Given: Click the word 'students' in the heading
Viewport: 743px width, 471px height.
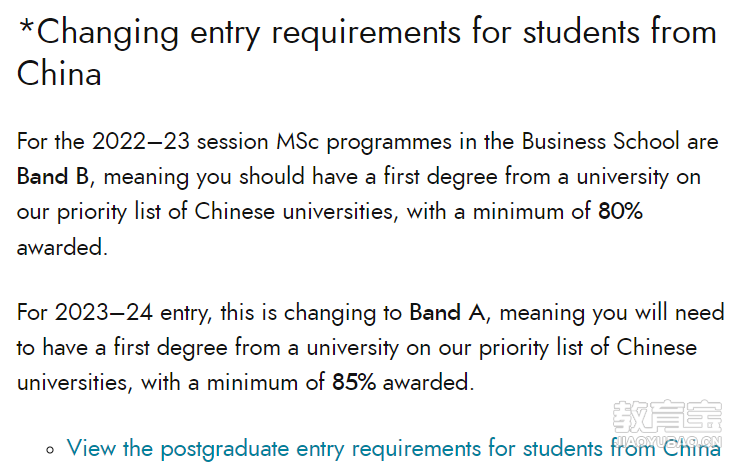Looking at the screenshot, I should (x=581, y=32).
